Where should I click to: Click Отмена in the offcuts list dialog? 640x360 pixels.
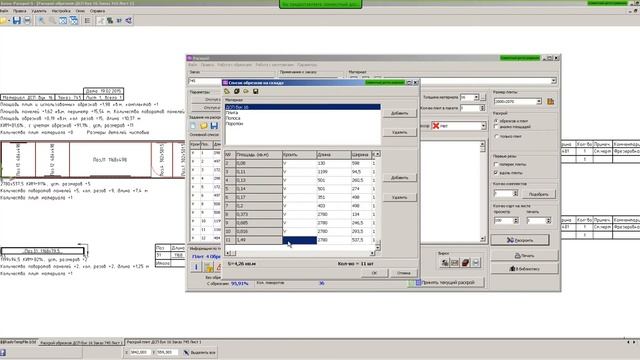[x=403, y=273]
